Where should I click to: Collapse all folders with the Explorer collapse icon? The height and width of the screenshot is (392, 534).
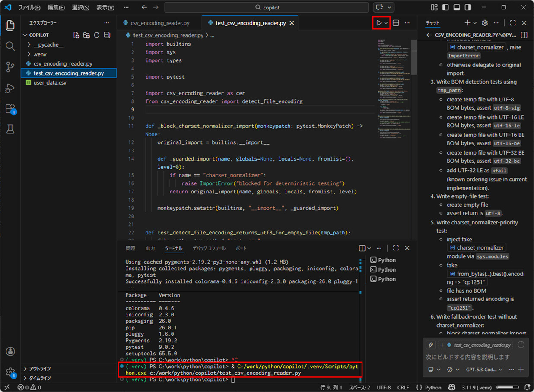coord(107,35)
